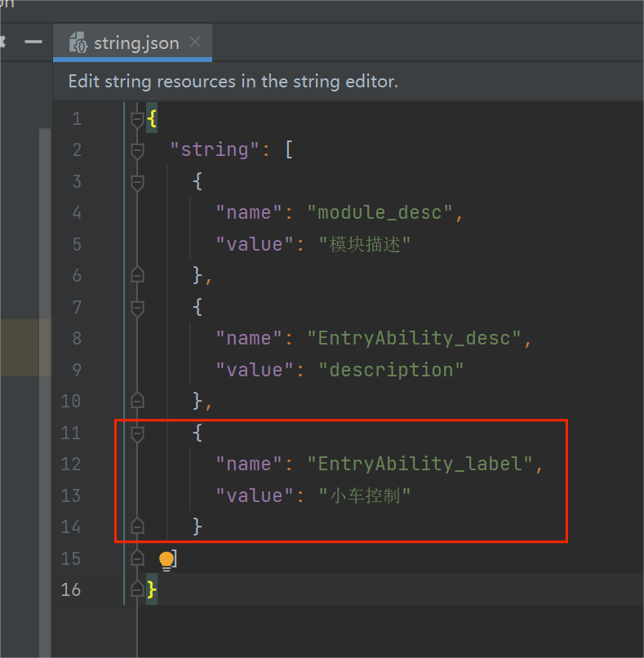The height and width of the screenshot is (658, 644).
Task: Hide the side panel with the dash icon
Action: click(x=33, y=42)
